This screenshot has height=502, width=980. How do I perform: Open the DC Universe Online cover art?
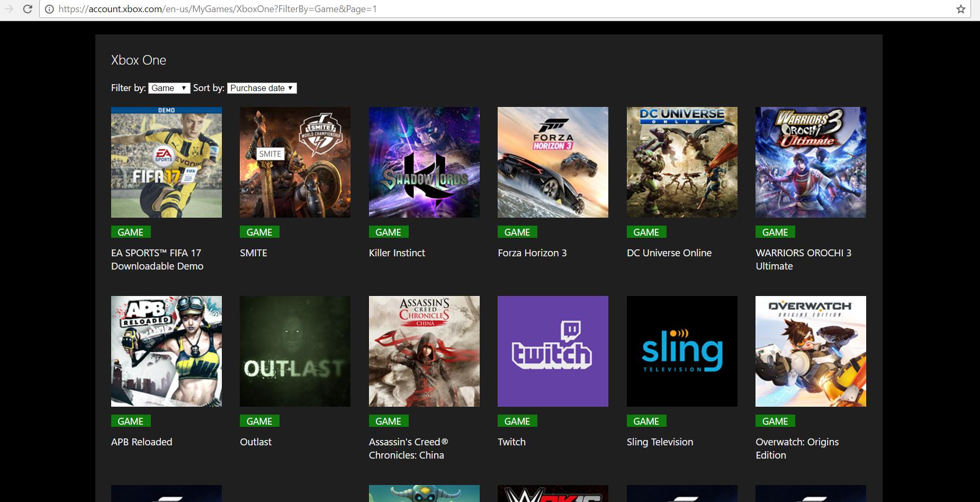pos(682,162)
